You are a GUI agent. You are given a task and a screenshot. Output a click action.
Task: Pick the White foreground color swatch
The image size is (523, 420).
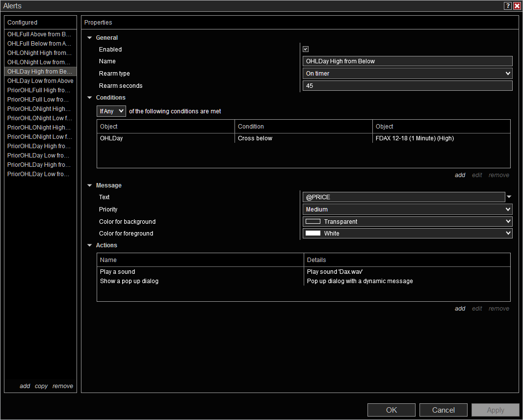tap(313, 234)
